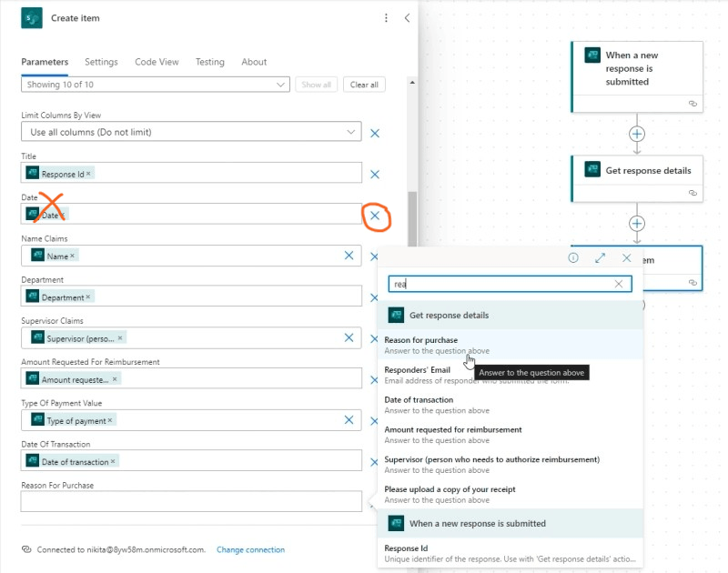This screenshot has height=573, width=728.
Task: Click connection link icon on Create item card
Action: 693,283
